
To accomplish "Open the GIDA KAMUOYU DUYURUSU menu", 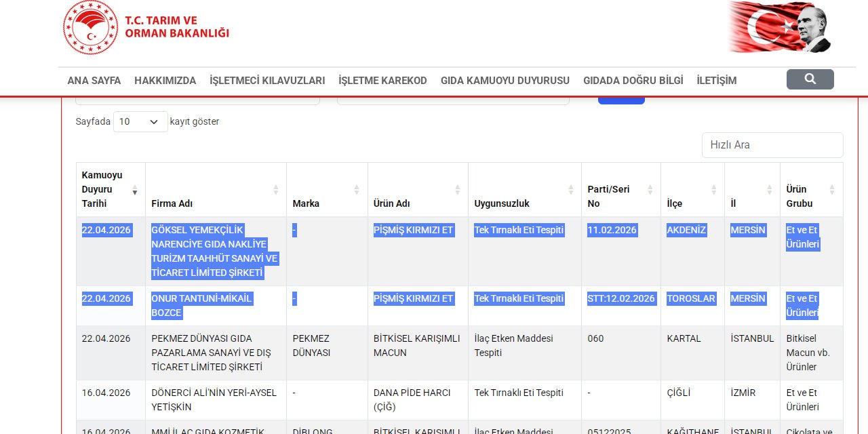I will click(x=505, y=80).
